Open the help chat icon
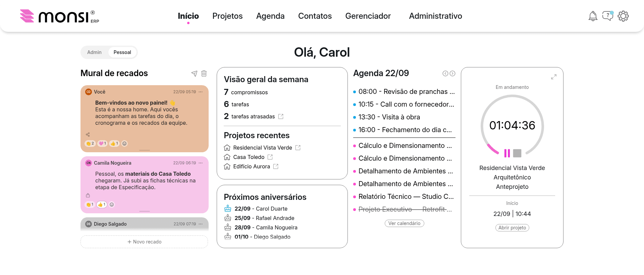 (x=608, y=16)
